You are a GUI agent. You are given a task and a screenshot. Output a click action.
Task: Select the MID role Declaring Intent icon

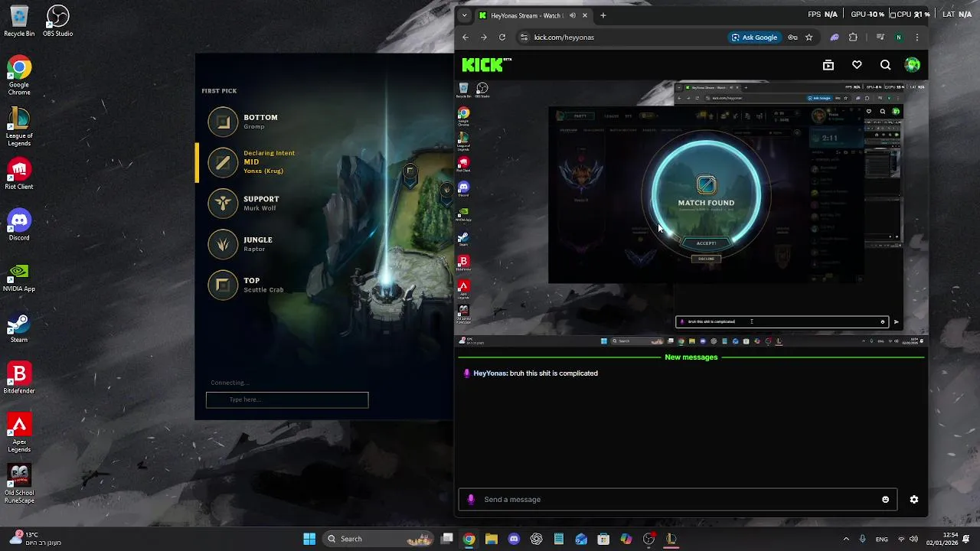click(x=224, y=162)
